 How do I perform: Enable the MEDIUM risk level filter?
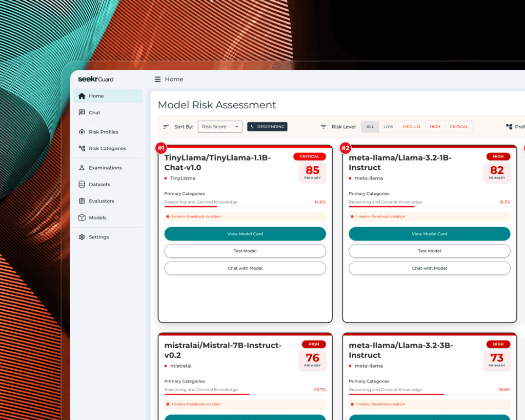pos(411,126)
